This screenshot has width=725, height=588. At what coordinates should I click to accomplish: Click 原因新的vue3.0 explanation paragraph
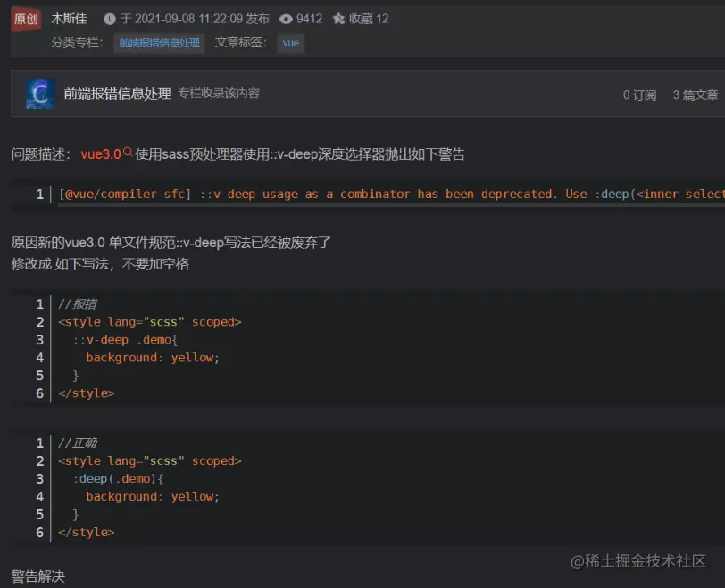click(171, 243)
